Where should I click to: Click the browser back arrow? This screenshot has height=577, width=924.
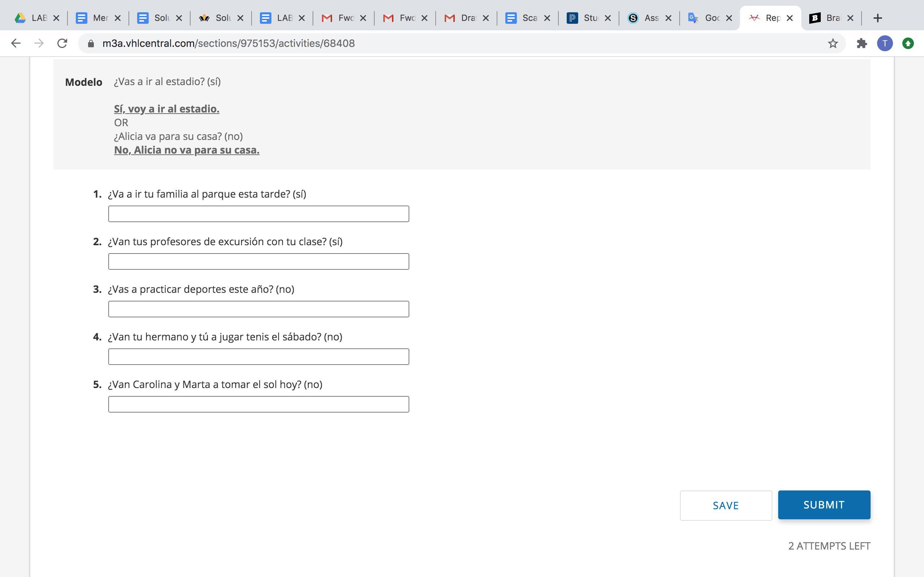click(x=16, y=43)
